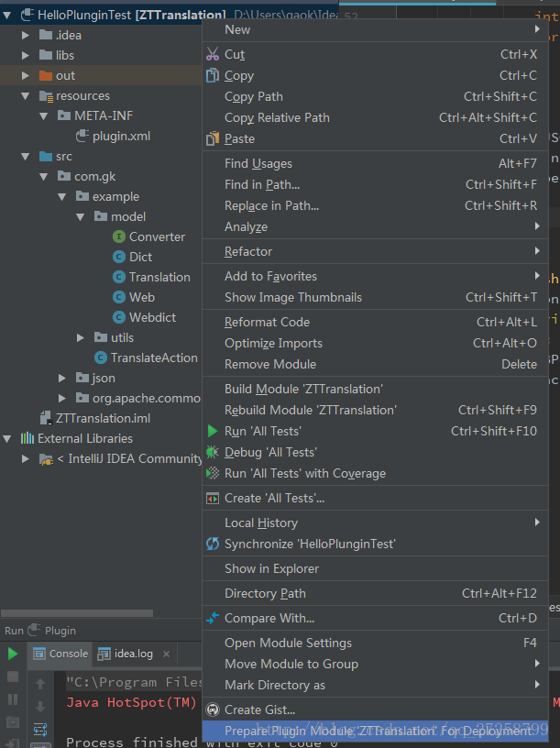Viewport: 560px width, 748px height.
Task: Expand the json package
Action: tap(62, 378)
